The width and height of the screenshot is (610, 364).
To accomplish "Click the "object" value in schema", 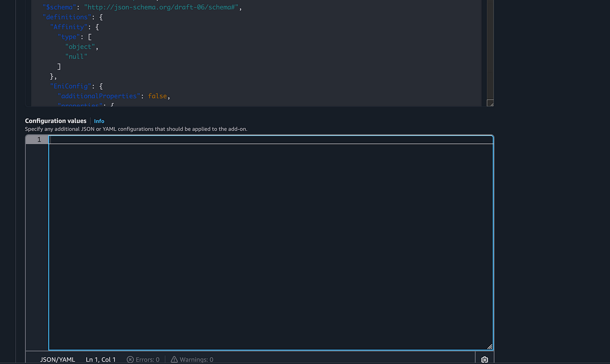I will [x=80, y=47].
